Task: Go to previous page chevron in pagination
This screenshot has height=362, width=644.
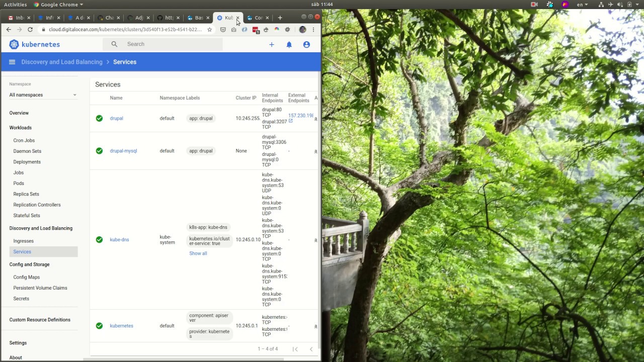Action: pos(311,349)
